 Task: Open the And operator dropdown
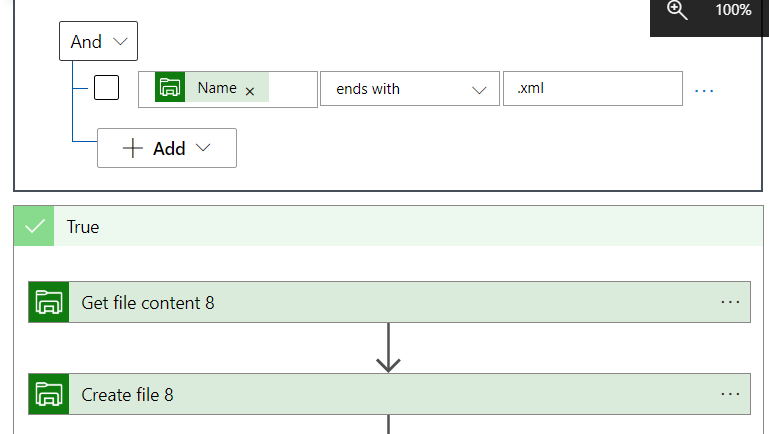click(98, 41)
